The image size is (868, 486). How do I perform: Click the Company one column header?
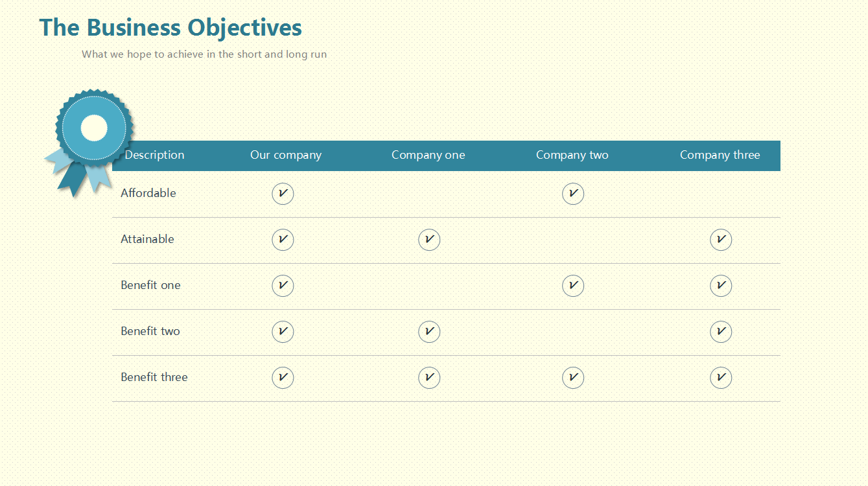click(x=428, y=155)
